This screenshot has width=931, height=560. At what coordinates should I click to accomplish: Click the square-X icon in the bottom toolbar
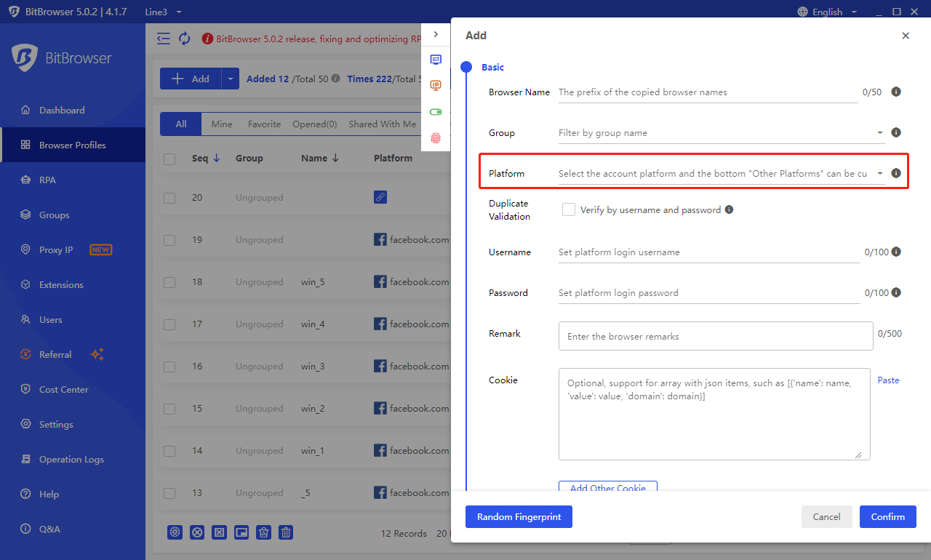click(x=219, y=532)
